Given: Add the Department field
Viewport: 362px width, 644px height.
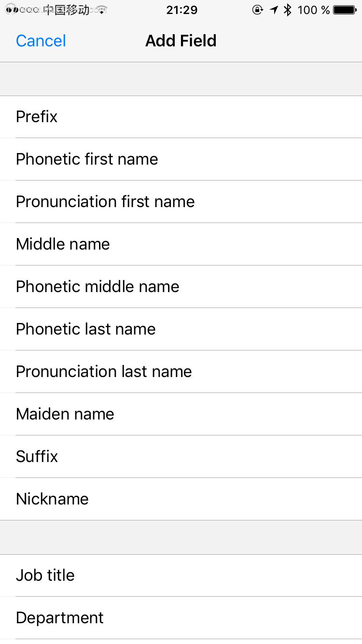Looking at the screenshot, I should coord(181,618).
